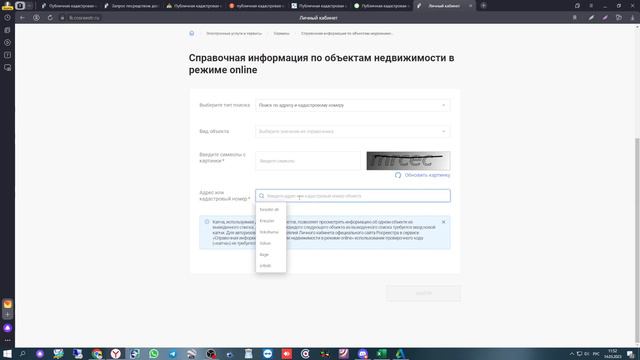The height and width of the screenshot is (360, 640).
Task: Click the site lock icon in address bar
Action: tap(62, 18)
